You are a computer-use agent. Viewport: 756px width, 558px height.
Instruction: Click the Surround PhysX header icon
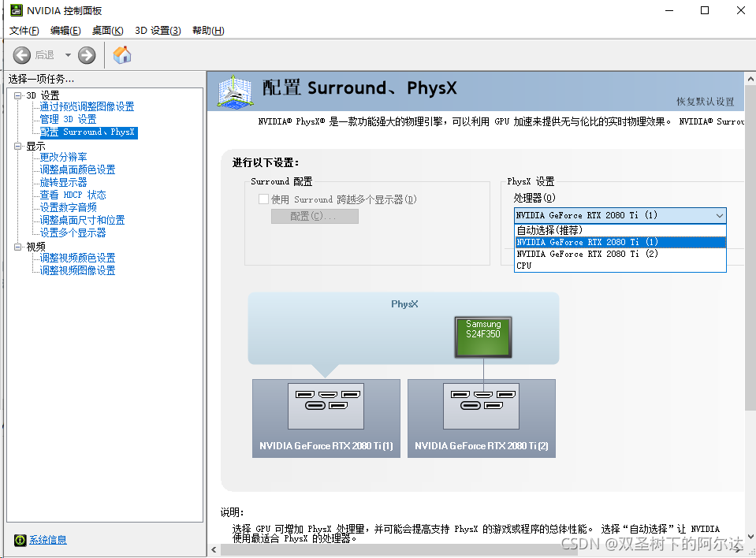pyautogui.click(x=235, y=91)
